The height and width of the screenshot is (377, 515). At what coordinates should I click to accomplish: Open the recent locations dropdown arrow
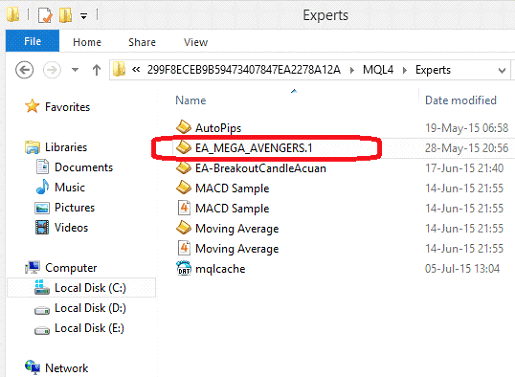pyautogui.click(x=75, y=70)
